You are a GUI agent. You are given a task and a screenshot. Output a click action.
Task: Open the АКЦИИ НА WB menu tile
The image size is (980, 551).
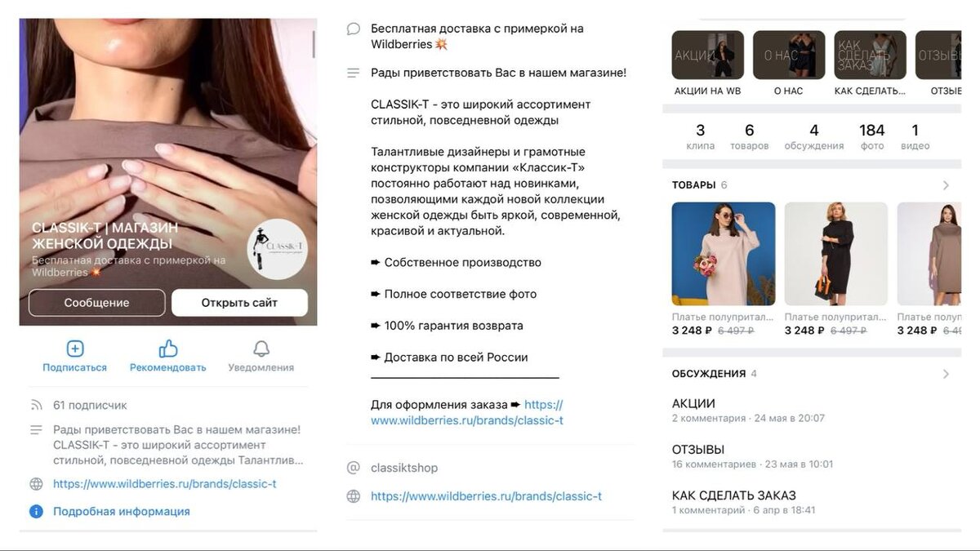(x=707, y=56)
